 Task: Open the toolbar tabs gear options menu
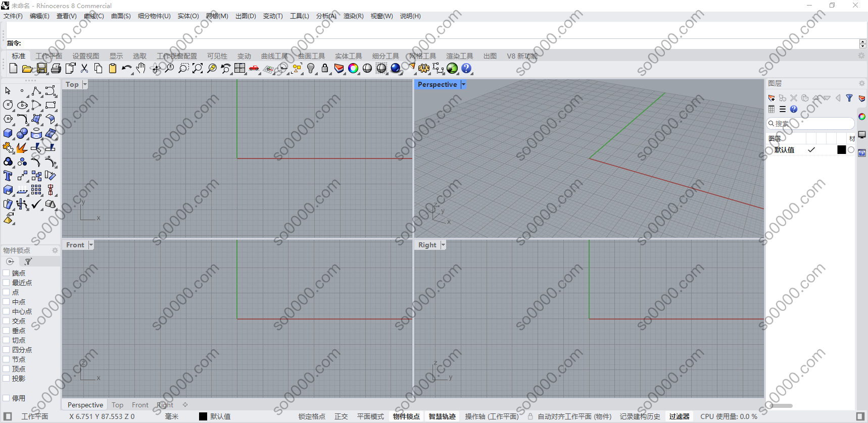861,56
